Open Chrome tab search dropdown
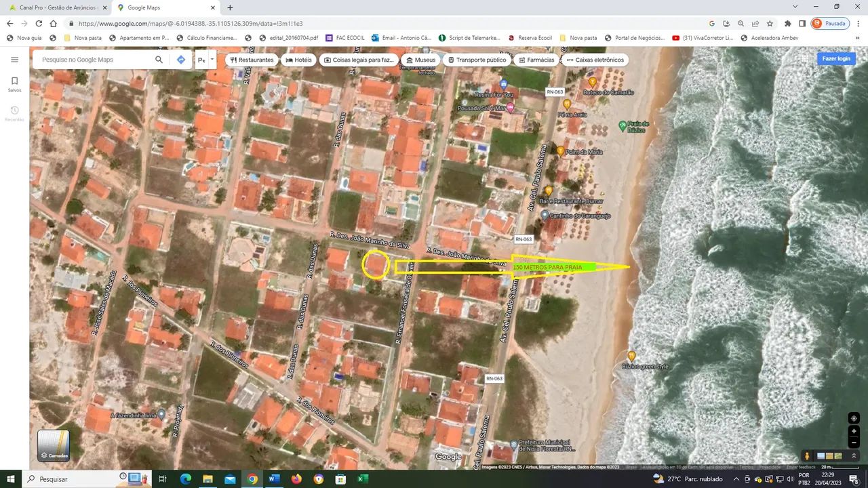 pyautogui.click(x=795, y=7)
